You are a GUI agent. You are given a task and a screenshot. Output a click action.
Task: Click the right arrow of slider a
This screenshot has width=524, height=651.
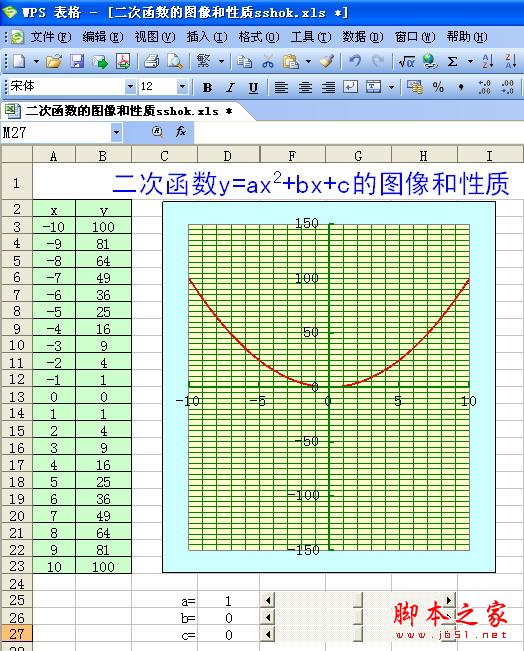(x=448, y=600)
